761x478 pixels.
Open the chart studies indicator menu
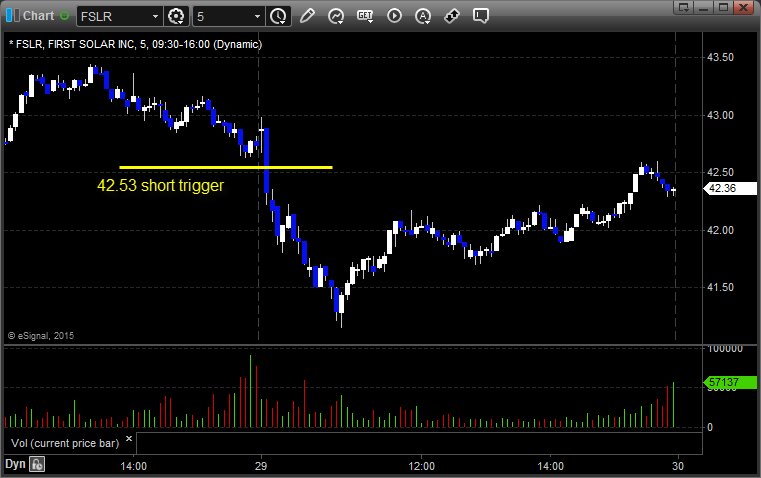336,16
